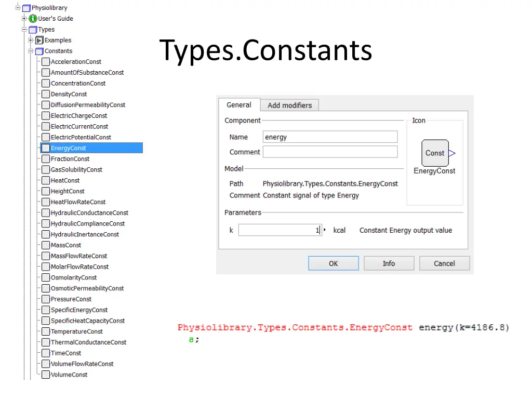This screenshot has width=532, height=399.
Task: Click the Constants package icon
Action: (x=39, y=51)
